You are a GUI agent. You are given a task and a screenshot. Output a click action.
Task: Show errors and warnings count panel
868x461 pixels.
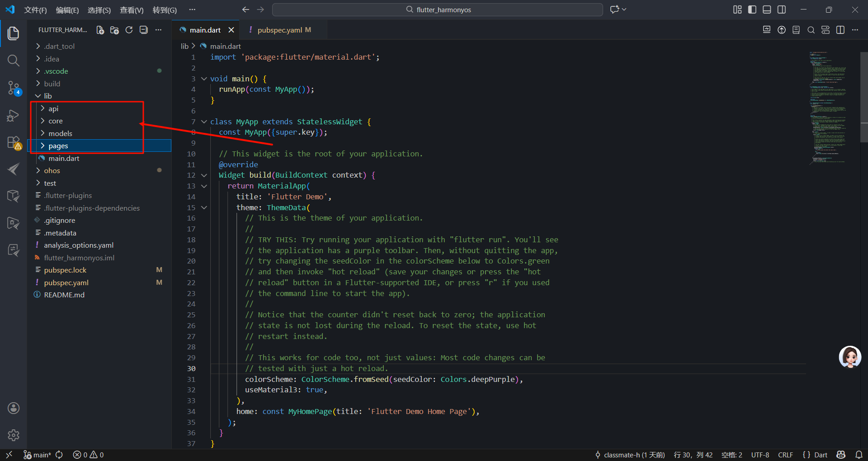(x=88, y=455)
